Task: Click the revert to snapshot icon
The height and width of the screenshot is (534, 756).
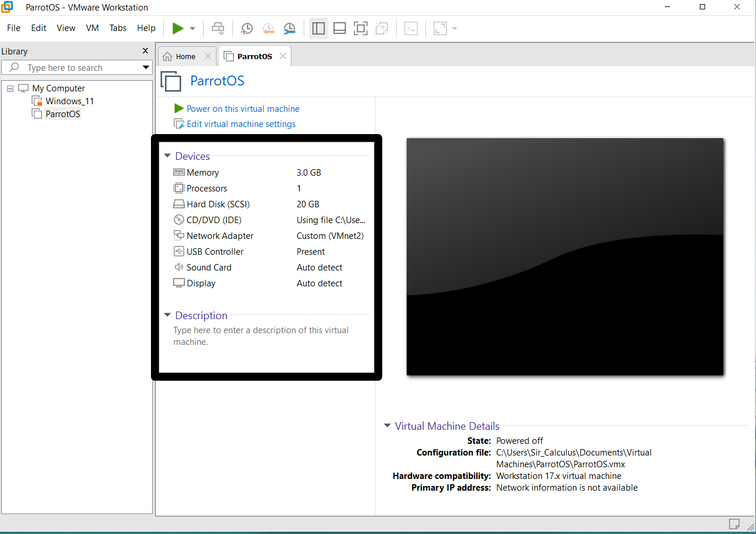Action: [268, 28]
